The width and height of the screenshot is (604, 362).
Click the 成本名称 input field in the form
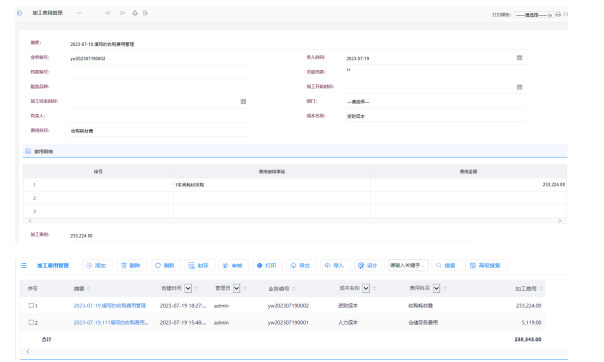(436, 116)
